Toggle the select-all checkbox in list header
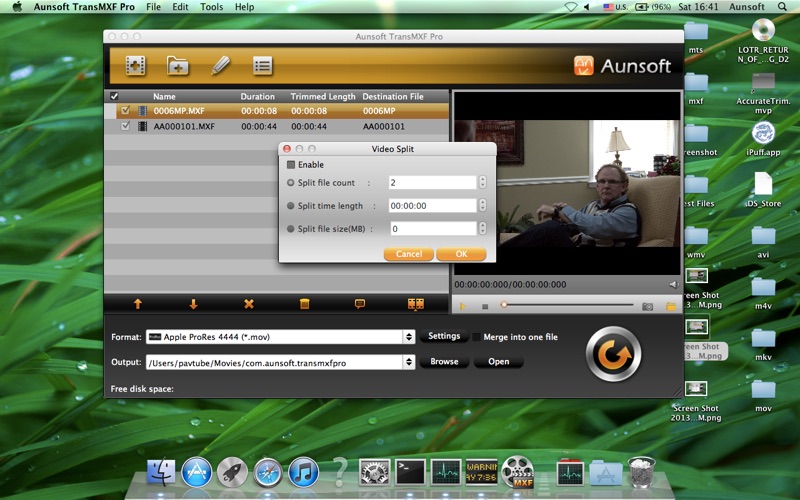Viewport: 800px width, 500px height. click(114, 96)
